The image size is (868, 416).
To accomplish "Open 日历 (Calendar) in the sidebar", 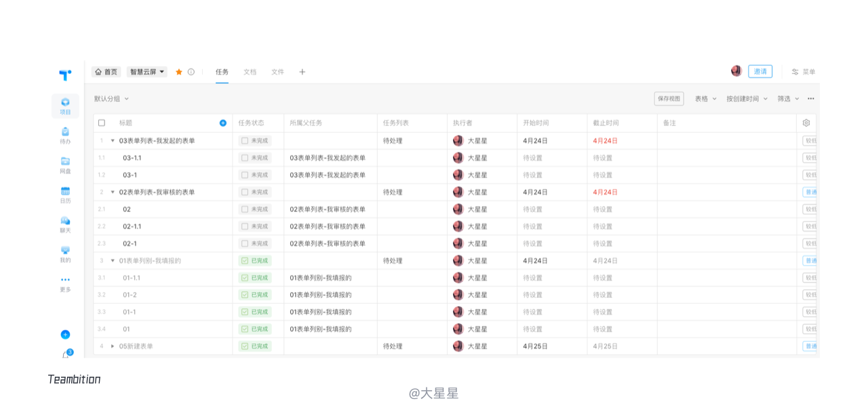I will (65, 195).
